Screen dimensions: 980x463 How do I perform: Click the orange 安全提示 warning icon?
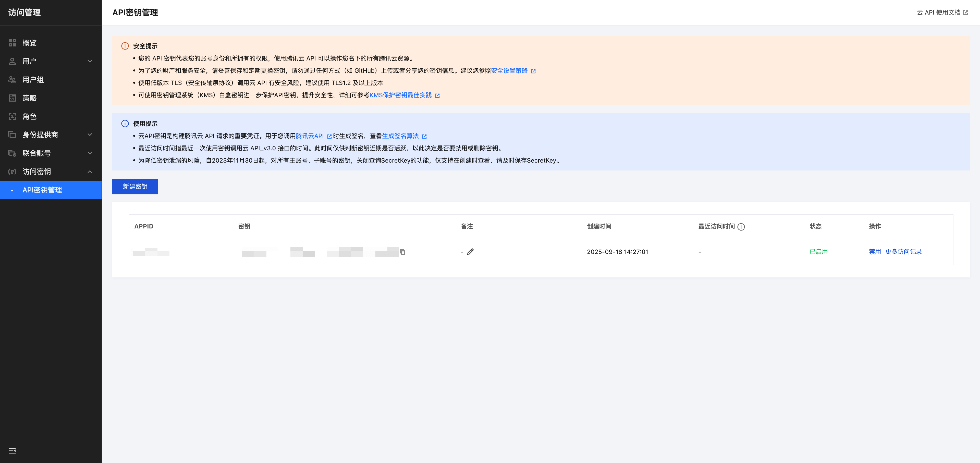pos(125,46)
